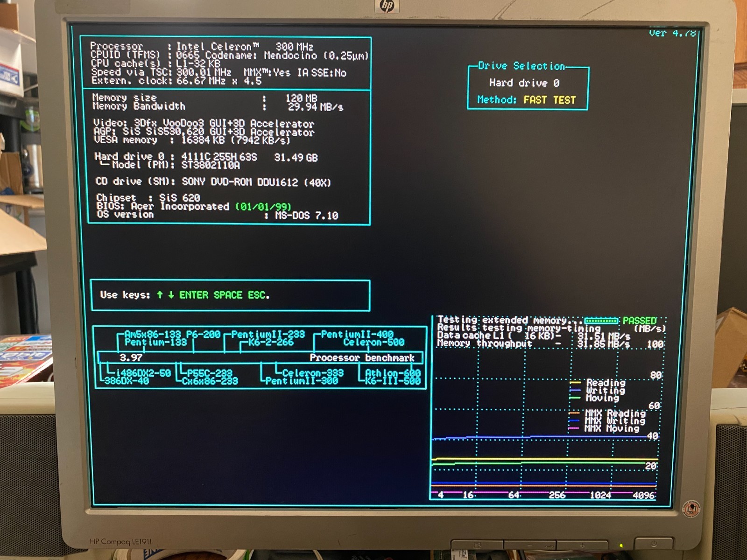
Task: Click the magenta MMX Moving legend swatch
Action: (x=574, y=428)
